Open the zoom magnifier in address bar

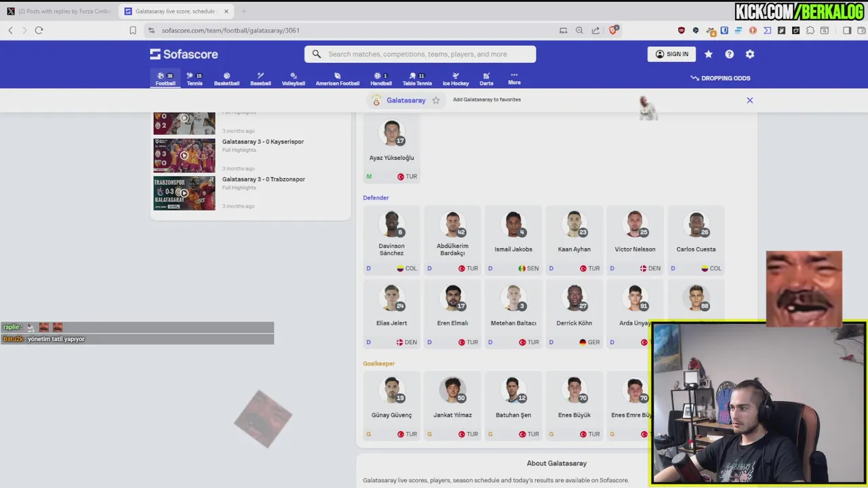579,30
